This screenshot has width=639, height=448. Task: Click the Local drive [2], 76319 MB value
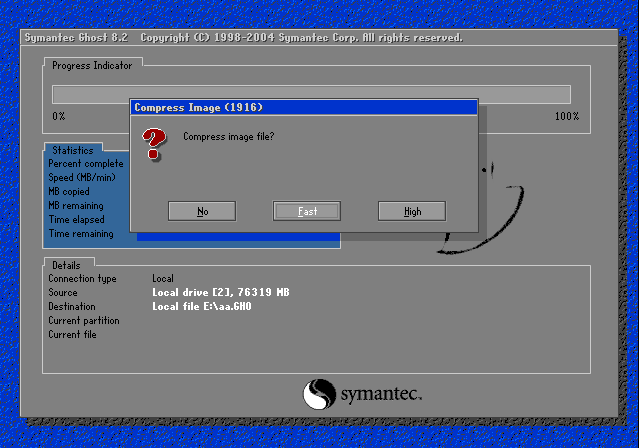click(221, 292)
